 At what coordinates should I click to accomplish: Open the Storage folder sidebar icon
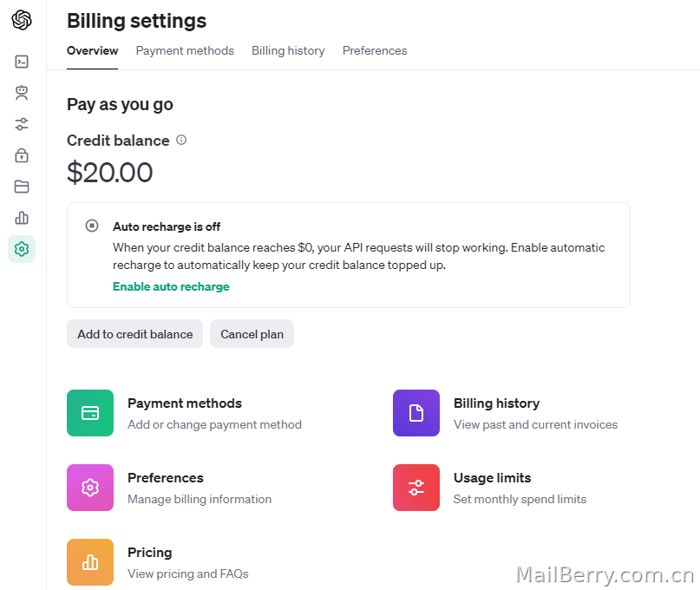click(x=22, y=187)
